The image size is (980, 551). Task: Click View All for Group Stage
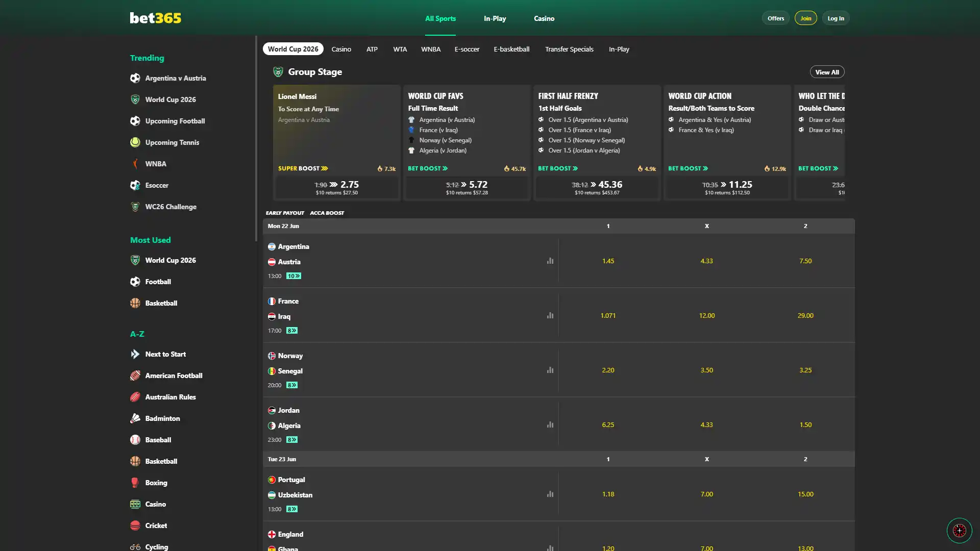[x=827, y=72]
